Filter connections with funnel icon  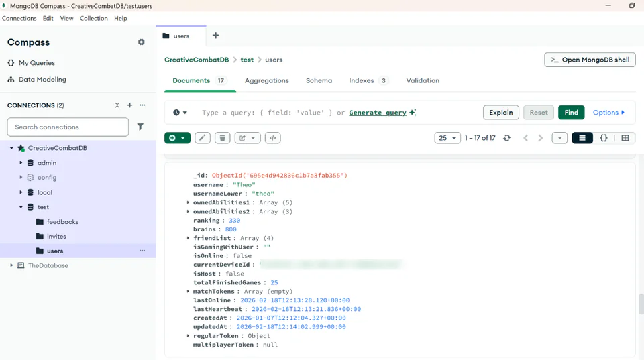click(140, 127)
